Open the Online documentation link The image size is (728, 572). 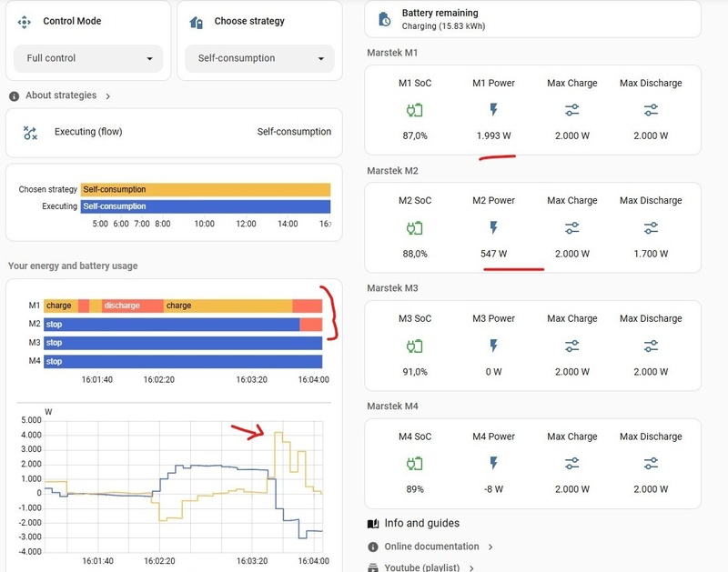tap(431, 547)
